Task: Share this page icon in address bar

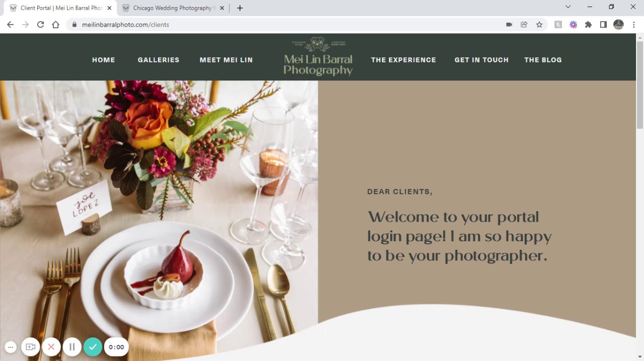Action: point(524,24)
